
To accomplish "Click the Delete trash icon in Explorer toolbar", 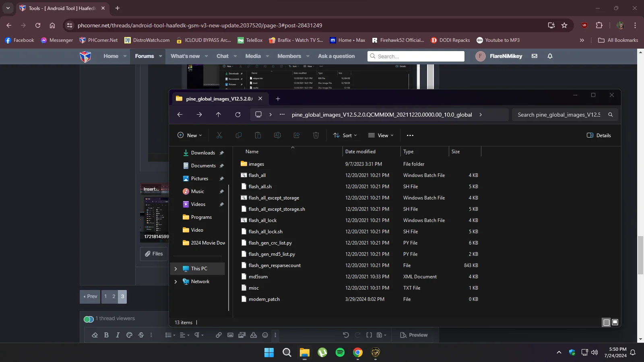I will point(316,136).
